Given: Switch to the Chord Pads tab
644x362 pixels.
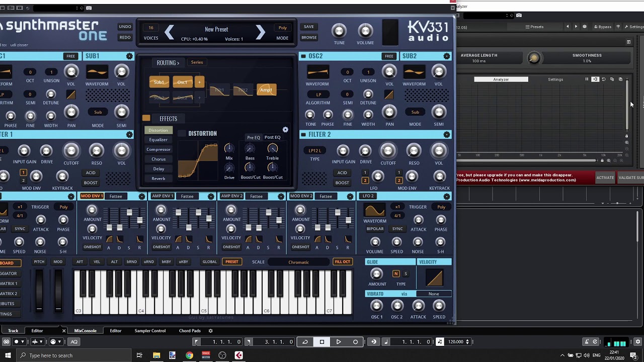Looking at the screenshot, I should coord(190,331).
